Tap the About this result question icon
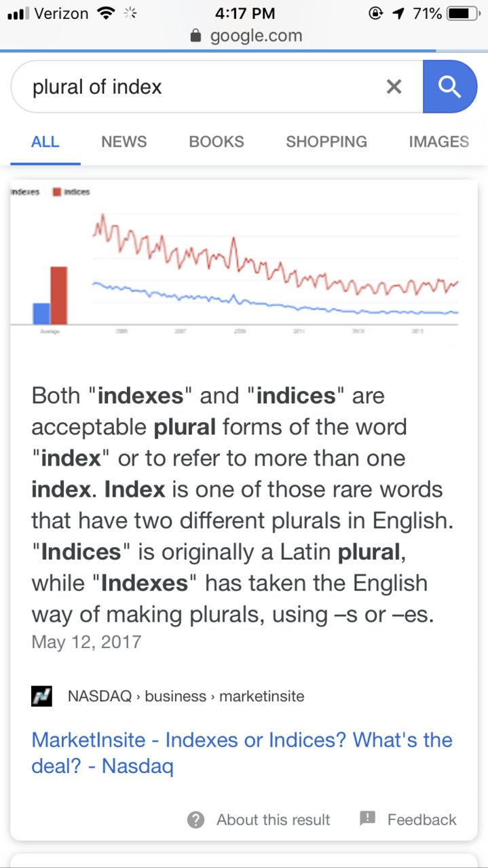488x868 pixels. (x=196, y=820)
